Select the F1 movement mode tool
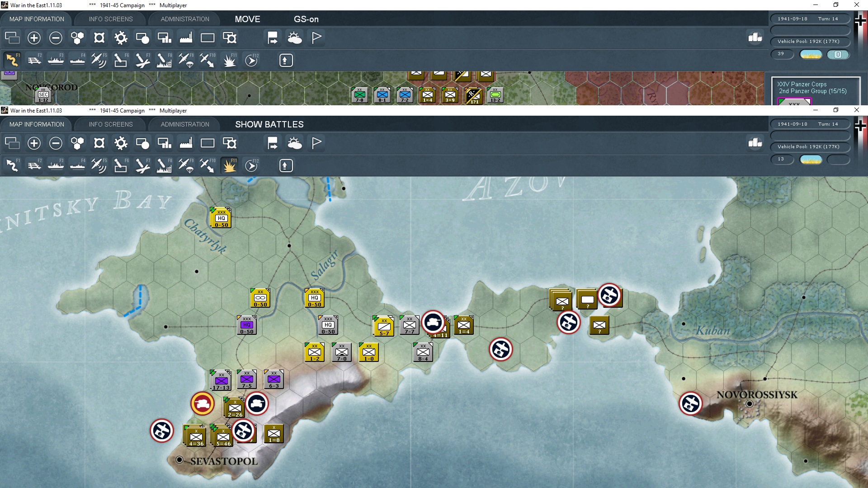Screen dimensions: 868x488 tap(12, 165)
